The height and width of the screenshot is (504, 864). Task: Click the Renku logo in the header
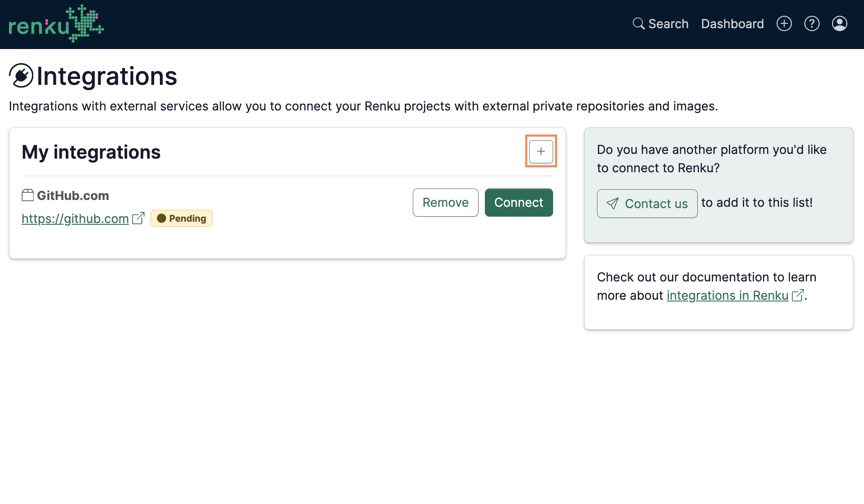coord(56,23)
